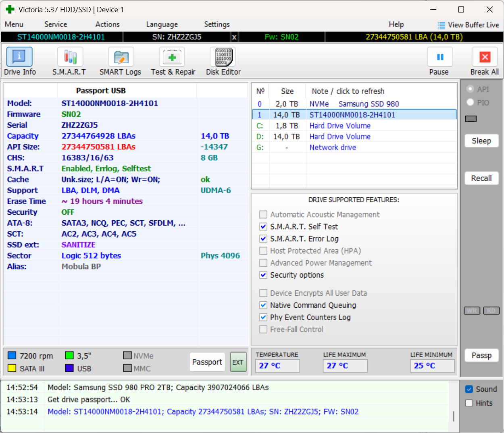Toggle Security options checkbox
The height and width of the screenshot is (433, 504).
click(263, 275)
